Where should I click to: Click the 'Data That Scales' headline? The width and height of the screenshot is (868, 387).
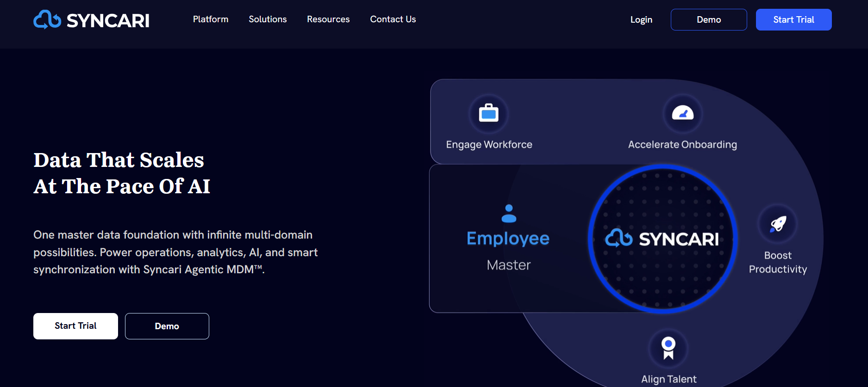pos(122,173)
